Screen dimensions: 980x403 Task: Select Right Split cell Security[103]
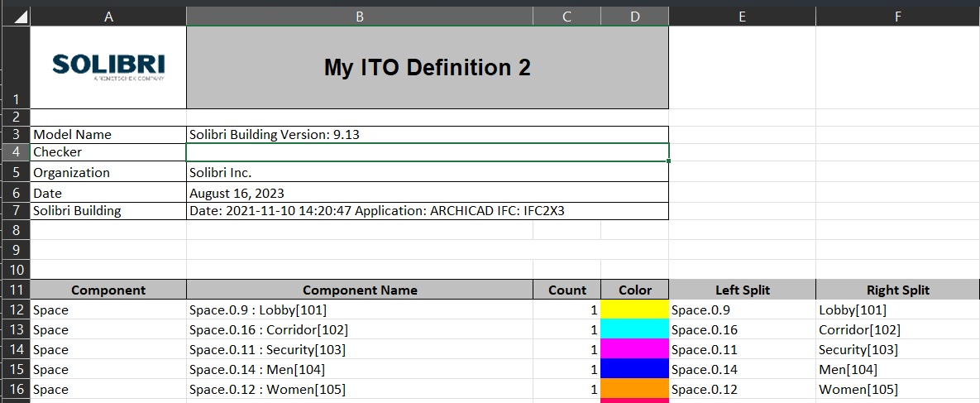(x=897, y=349)
